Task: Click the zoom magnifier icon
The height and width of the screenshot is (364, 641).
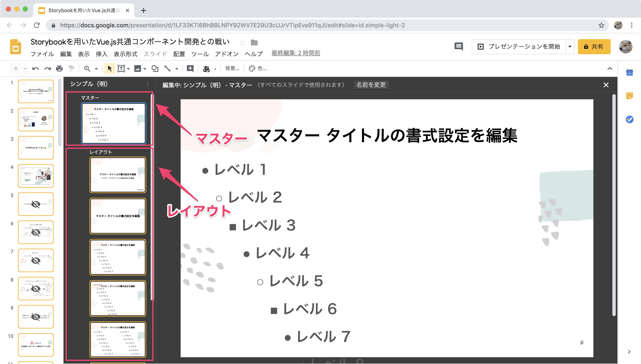Action: click(87, 69)
